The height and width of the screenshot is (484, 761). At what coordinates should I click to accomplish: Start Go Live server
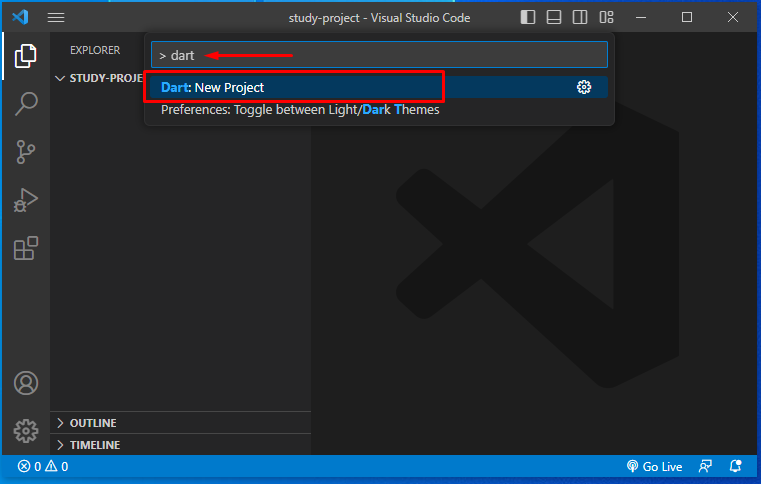pyautogui.click(x=654, y=467)
